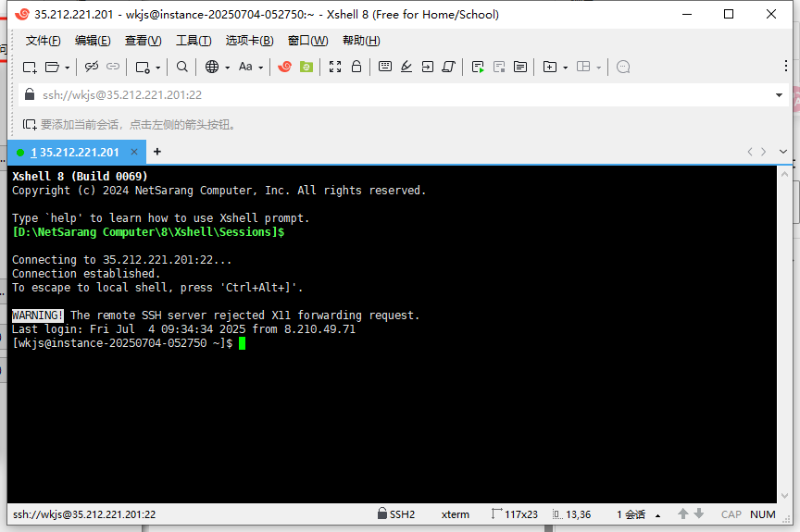
Task: Click the lock screen padlock icon
Action: click(x=356, y=67)
